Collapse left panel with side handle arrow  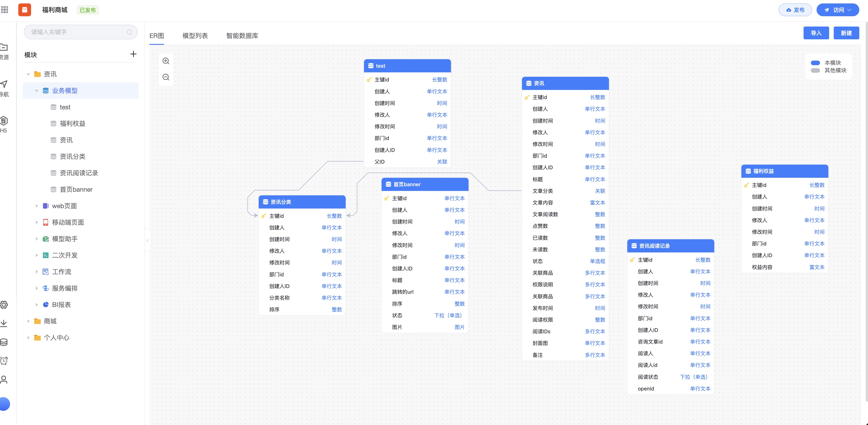coord(147,240)
